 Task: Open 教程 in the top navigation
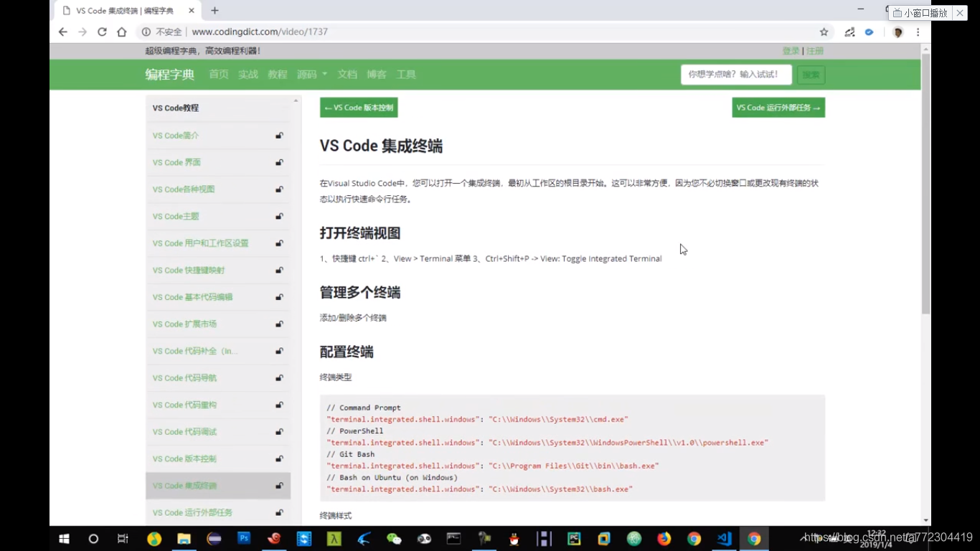point(278,75)
